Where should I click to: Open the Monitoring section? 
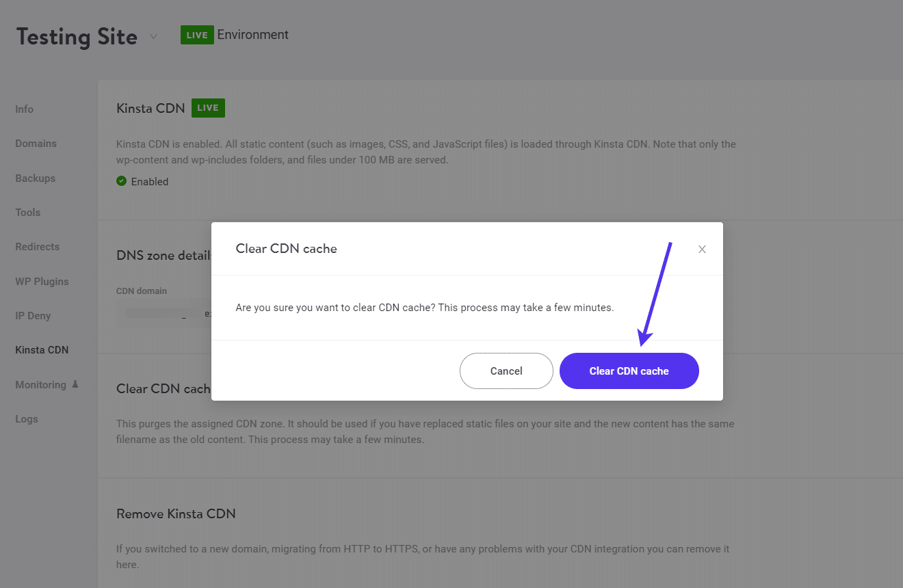point(40,384)
